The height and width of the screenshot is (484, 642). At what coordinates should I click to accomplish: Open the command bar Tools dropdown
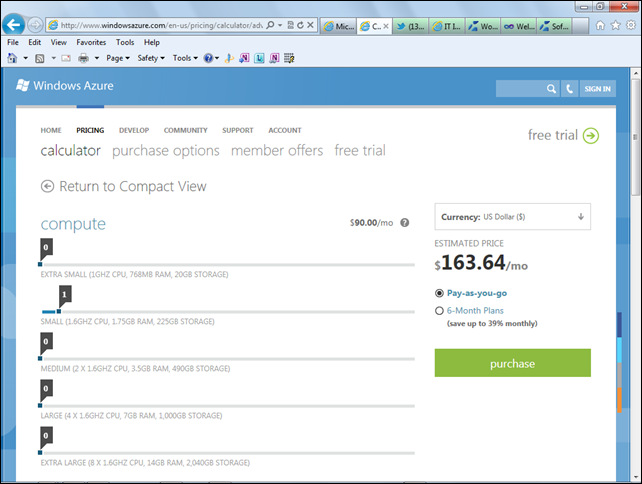coord(185,58)
